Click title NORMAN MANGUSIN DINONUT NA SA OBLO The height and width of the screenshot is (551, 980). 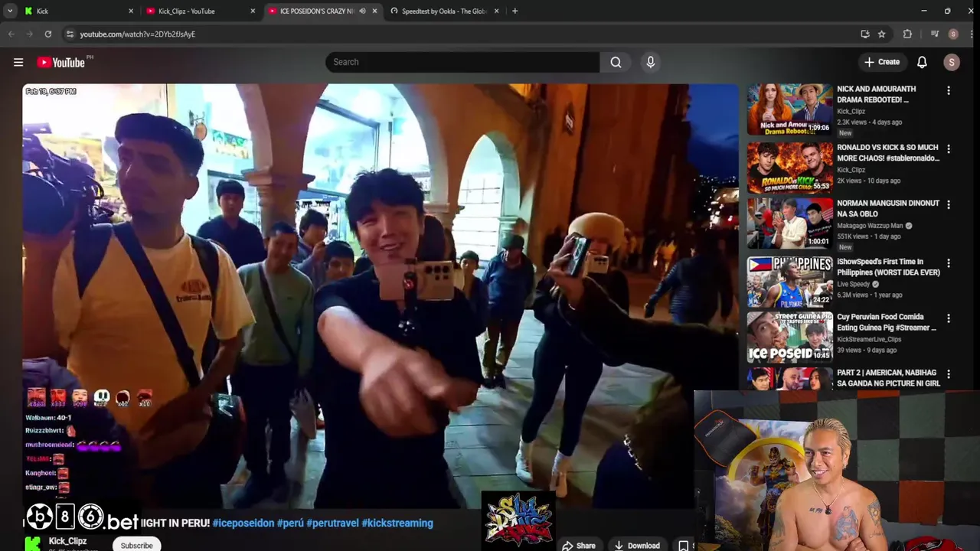click(x=887, y=208)
